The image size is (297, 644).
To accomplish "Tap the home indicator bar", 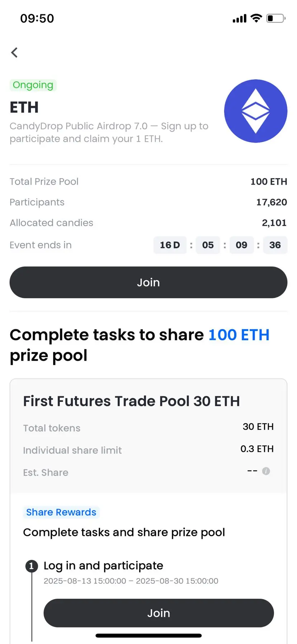I will pyautogui.click(x=148, y=635).
